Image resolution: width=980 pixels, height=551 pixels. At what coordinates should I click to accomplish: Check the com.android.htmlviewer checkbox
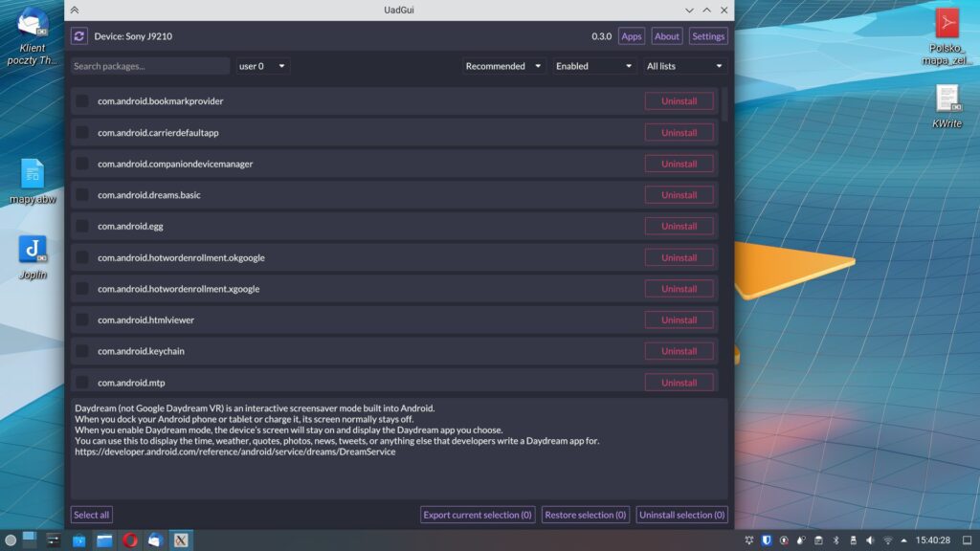[x=82, y=320]
